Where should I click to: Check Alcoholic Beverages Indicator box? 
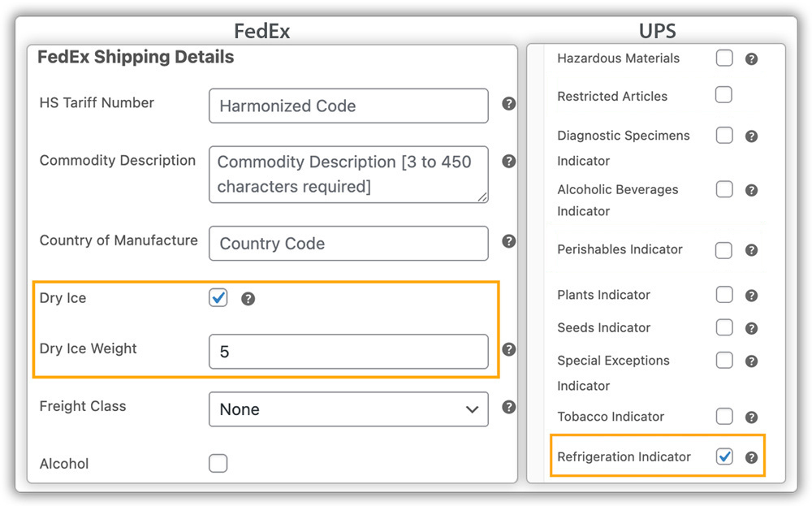[724, 189]
